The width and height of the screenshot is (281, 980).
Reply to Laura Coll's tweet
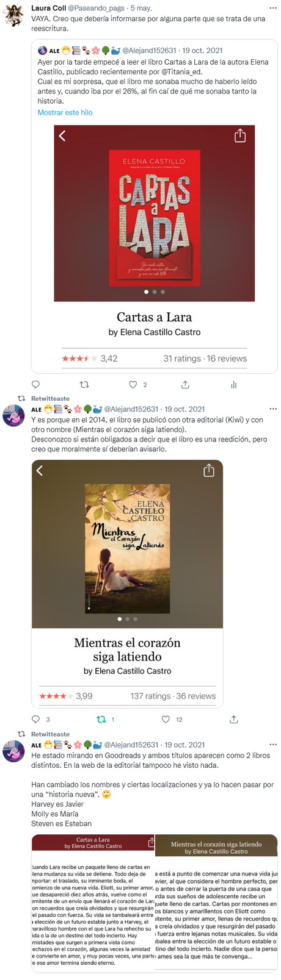point(35,385)
